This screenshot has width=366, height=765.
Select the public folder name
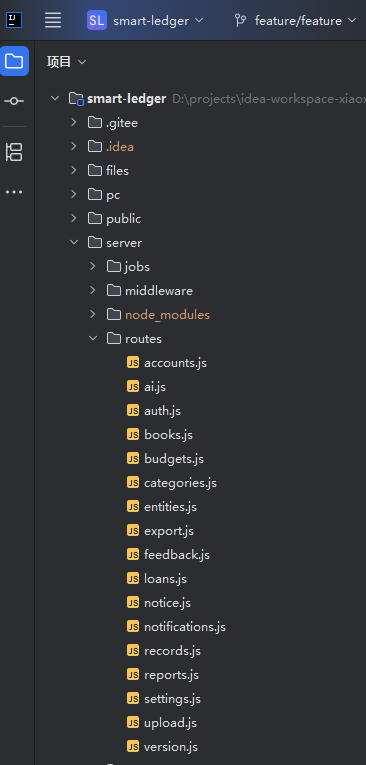[x=123, y=219]
